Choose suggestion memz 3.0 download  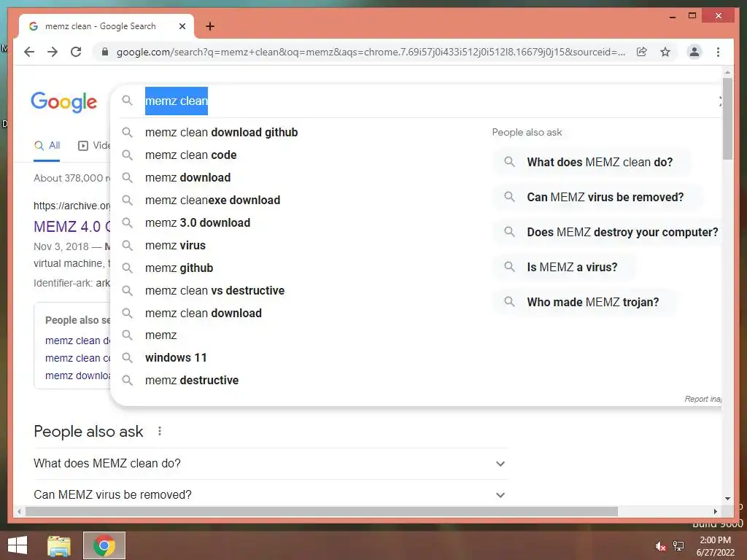coord(197,222)
